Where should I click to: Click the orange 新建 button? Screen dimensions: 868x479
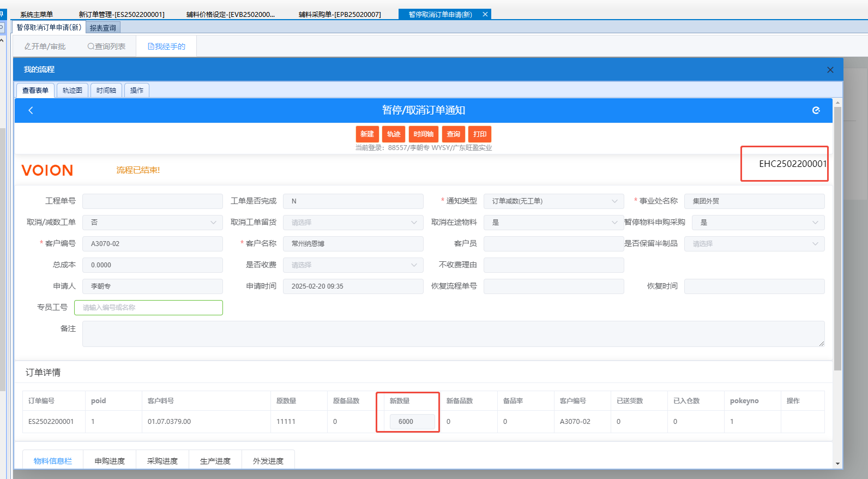tap(367, 134)
